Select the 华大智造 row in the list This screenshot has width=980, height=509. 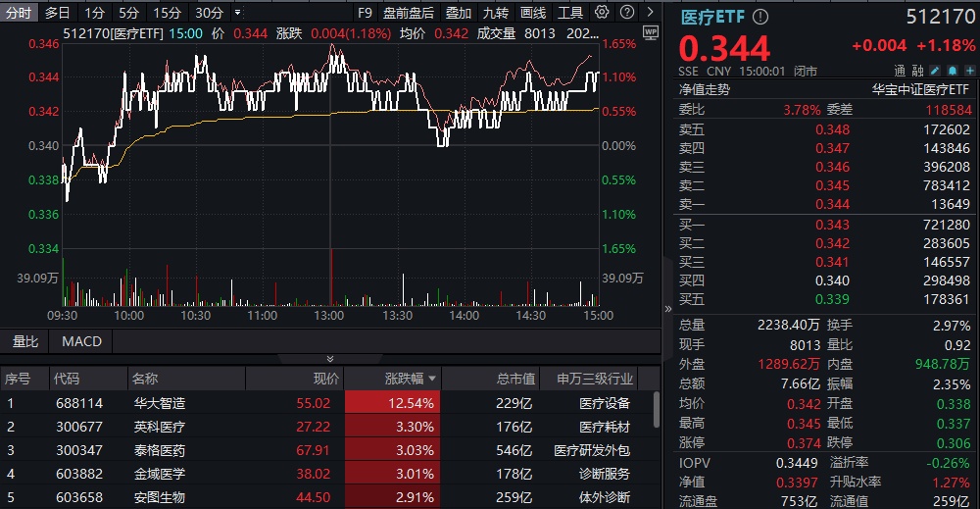(x=328, y=403)
